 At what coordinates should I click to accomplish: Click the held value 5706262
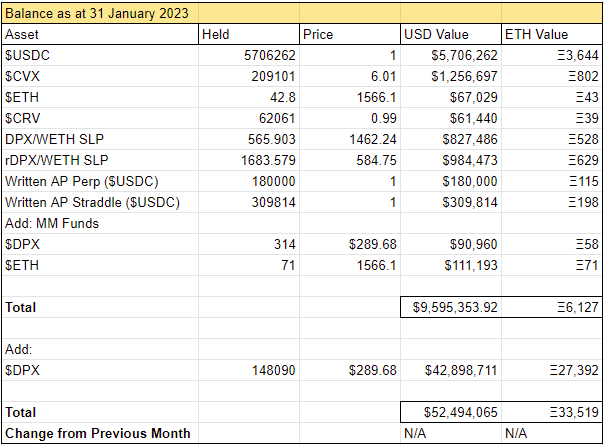[x=270, y=55]
